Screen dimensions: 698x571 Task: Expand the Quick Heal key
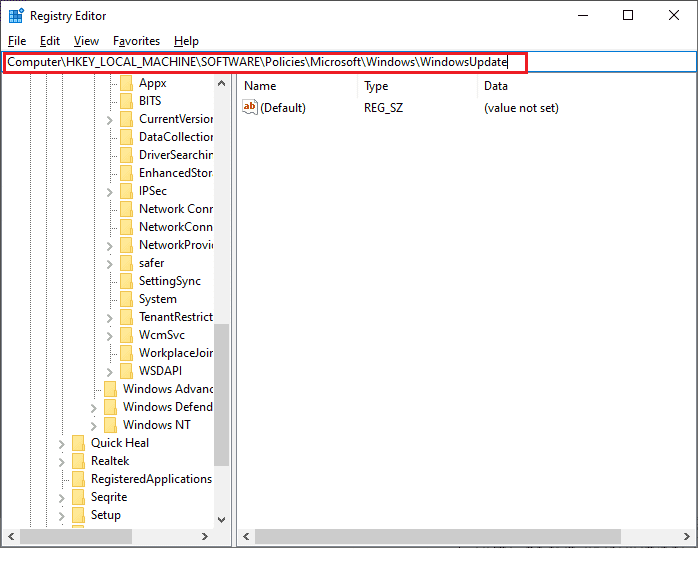(x=61, y=445)
